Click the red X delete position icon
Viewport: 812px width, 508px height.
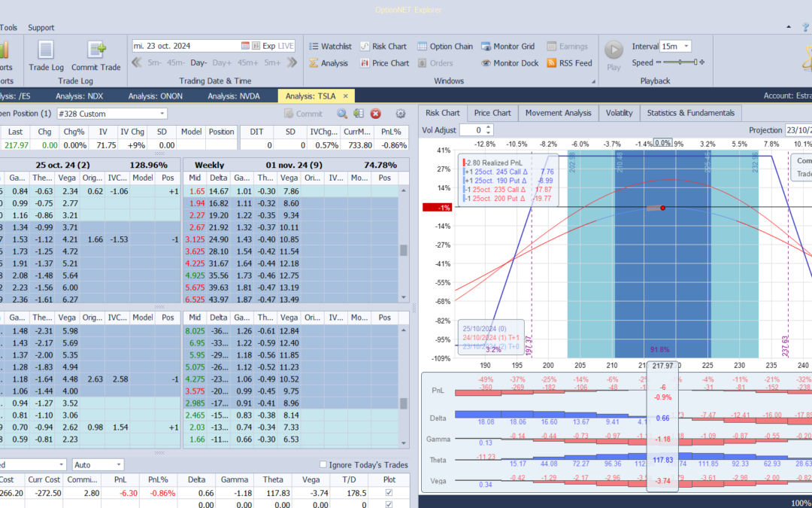pos(375,114)
